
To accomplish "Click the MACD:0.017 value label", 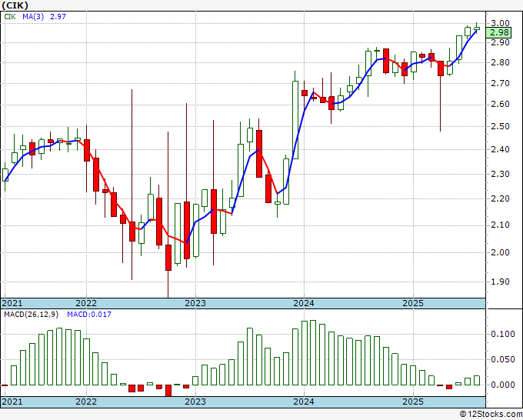I will tap(89, 315).
